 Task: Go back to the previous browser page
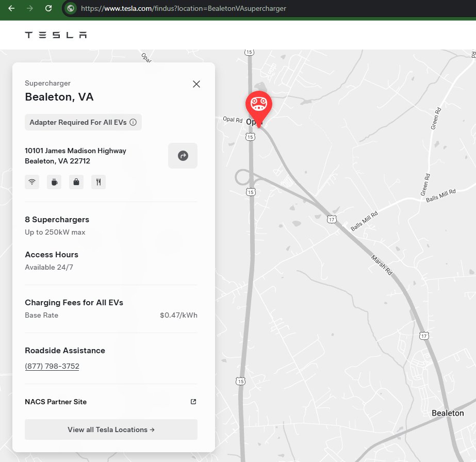pyautogui.click(x=11, y=8)
